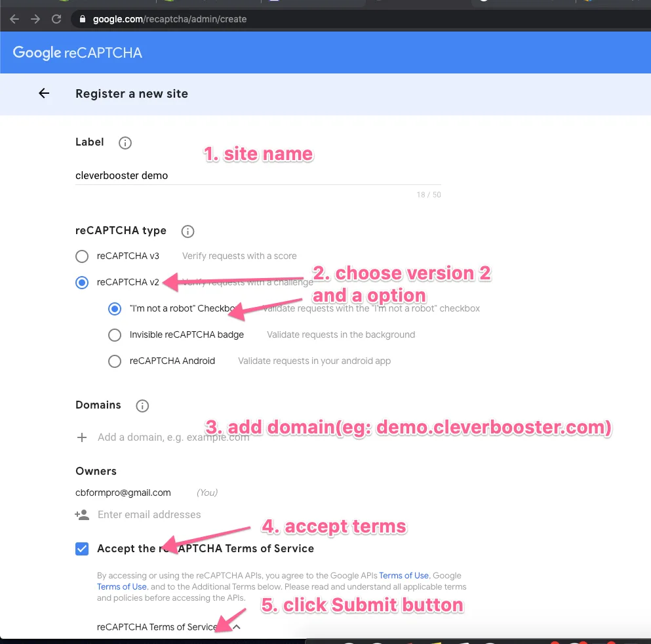Image resolution: width=651 pixels, height=644 pixels.
Task: Collapse the reCAPTCHA Terms of Service chevron
Action: click(237, 627)
